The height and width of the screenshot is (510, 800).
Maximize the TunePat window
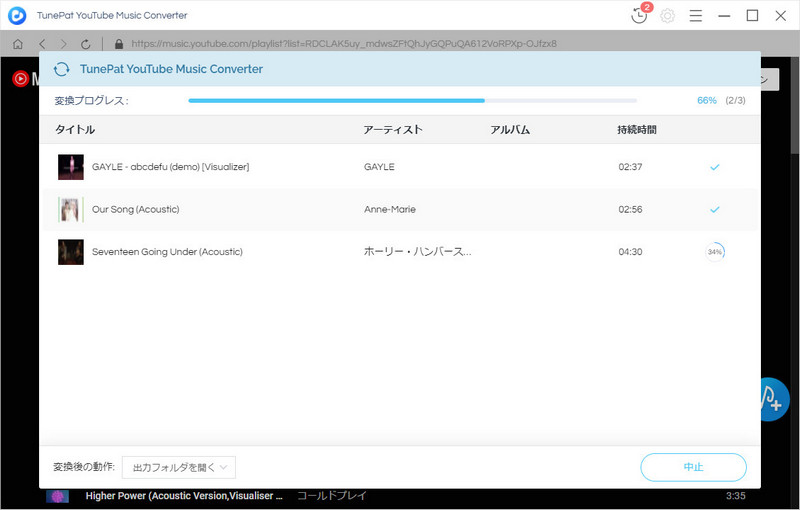click(752, 16)
